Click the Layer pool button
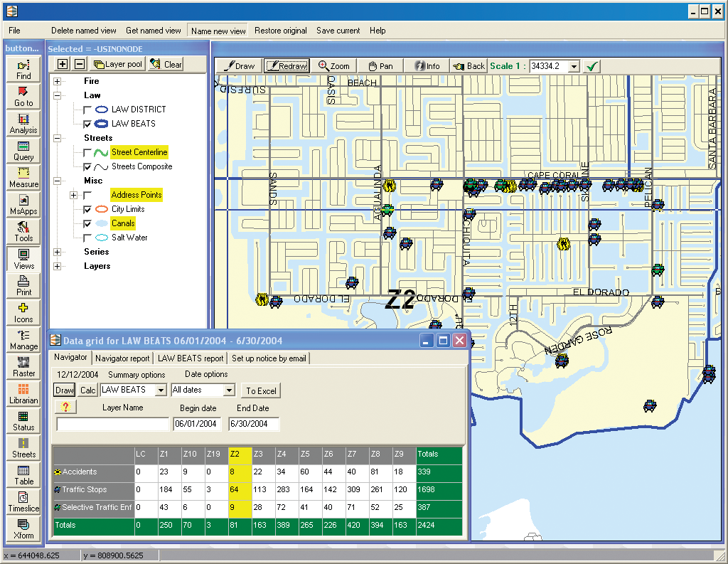Screen dimensions: 728x564 (118, 64)
